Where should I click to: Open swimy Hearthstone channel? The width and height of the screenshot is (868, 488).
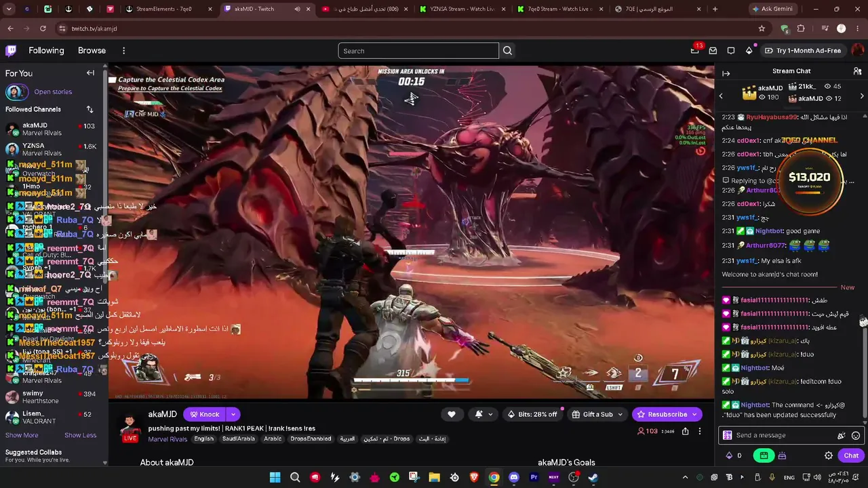51,397
